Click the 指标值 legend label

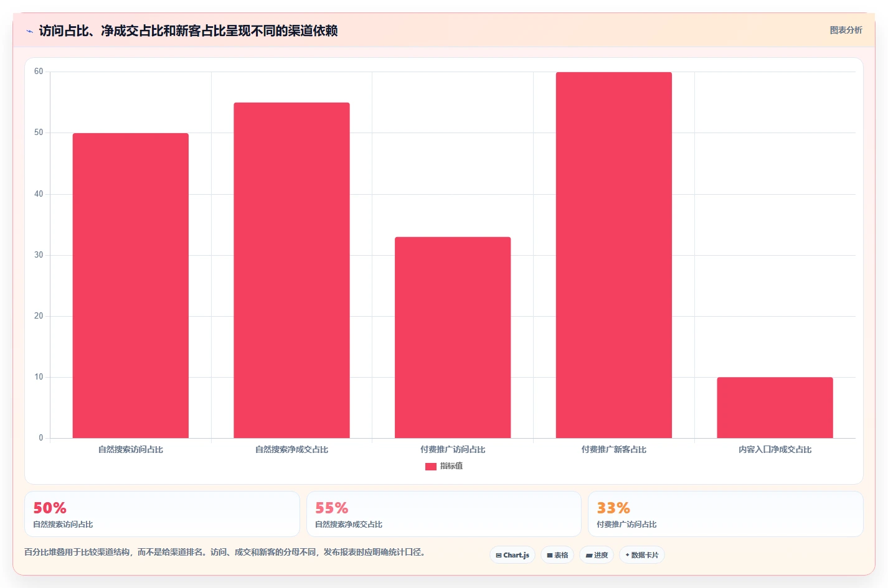pos(451,466)
